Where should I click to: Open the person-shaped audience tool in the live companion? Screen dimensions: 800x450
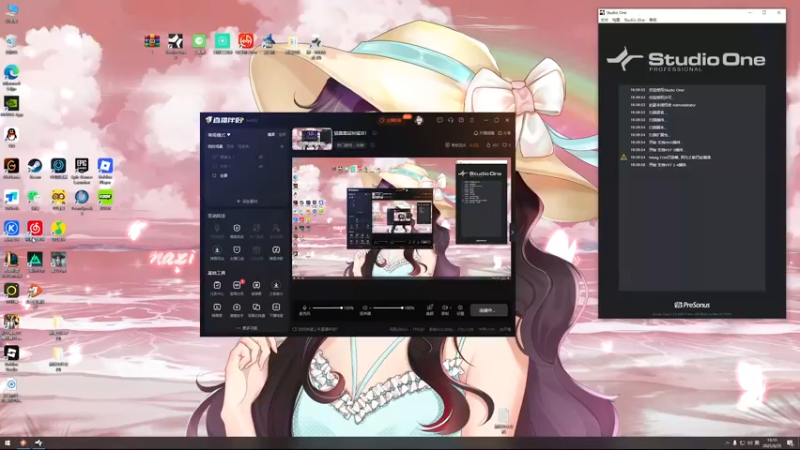[276, 229]
